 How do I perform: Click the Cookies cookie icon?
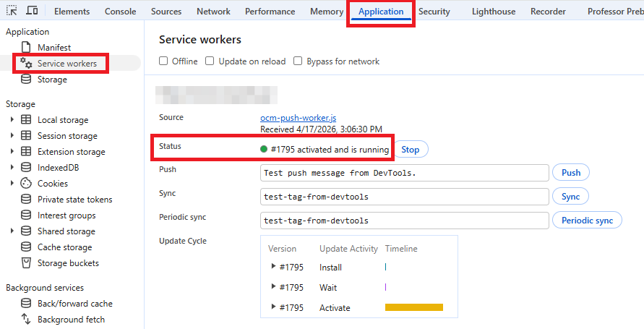(26, 183)
